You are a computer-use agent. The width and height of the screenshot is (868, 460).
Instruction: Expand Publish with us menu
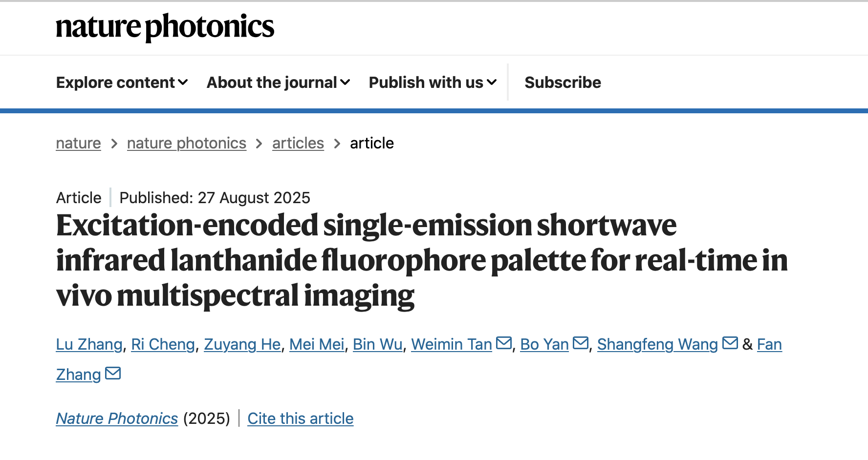[x=433, y=83]
